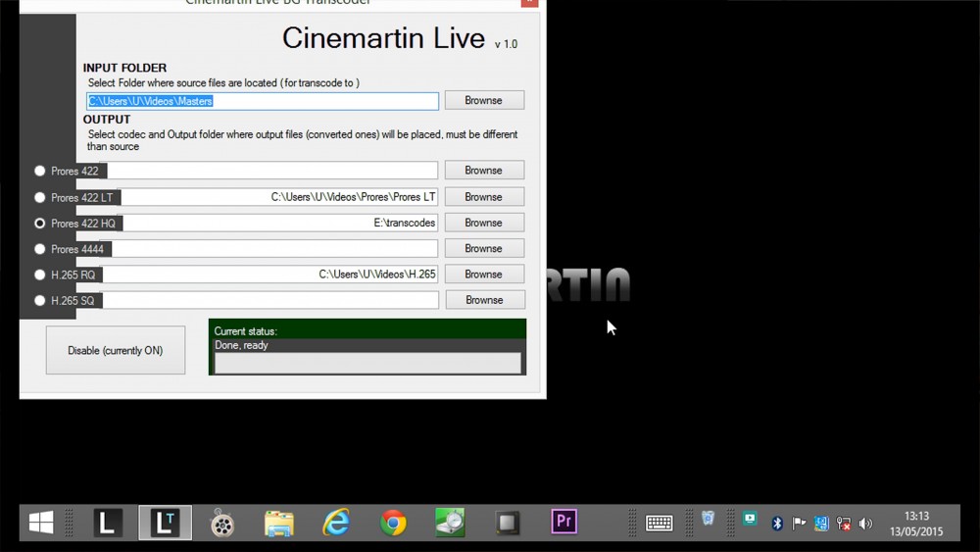The width and height of the screenshot is (980, 552).
Task: Click the 'OUTPUT' heading
Action: click(107, 120)
